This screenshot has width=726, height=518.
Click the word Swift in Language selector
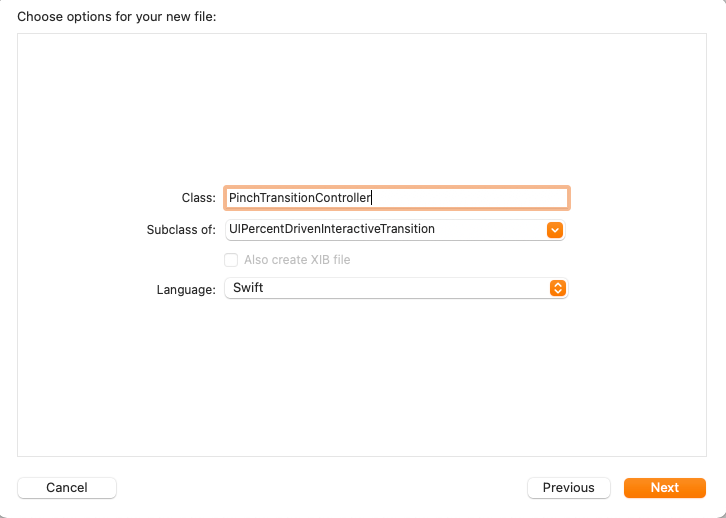click(x=248, y=288)
